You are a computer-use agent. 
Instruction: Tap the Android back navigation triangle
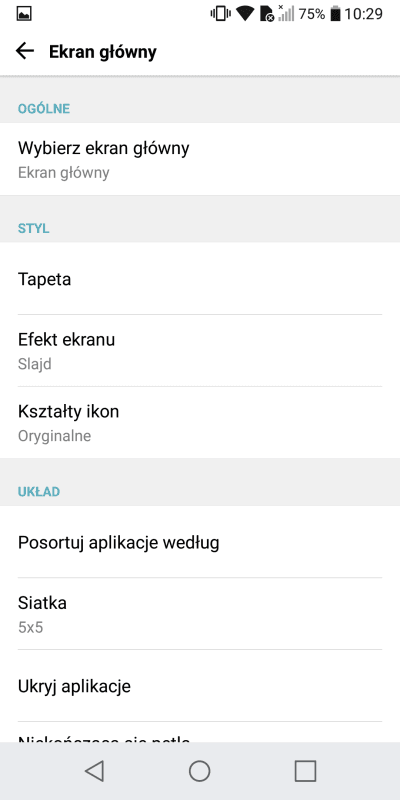[95, 770]
